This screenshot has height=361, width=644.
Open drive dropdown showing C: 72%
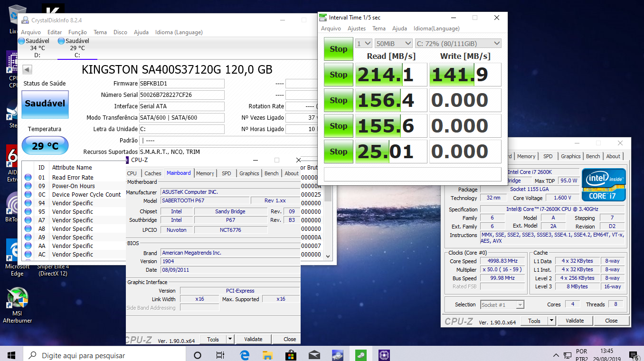[x=458, y=43]
